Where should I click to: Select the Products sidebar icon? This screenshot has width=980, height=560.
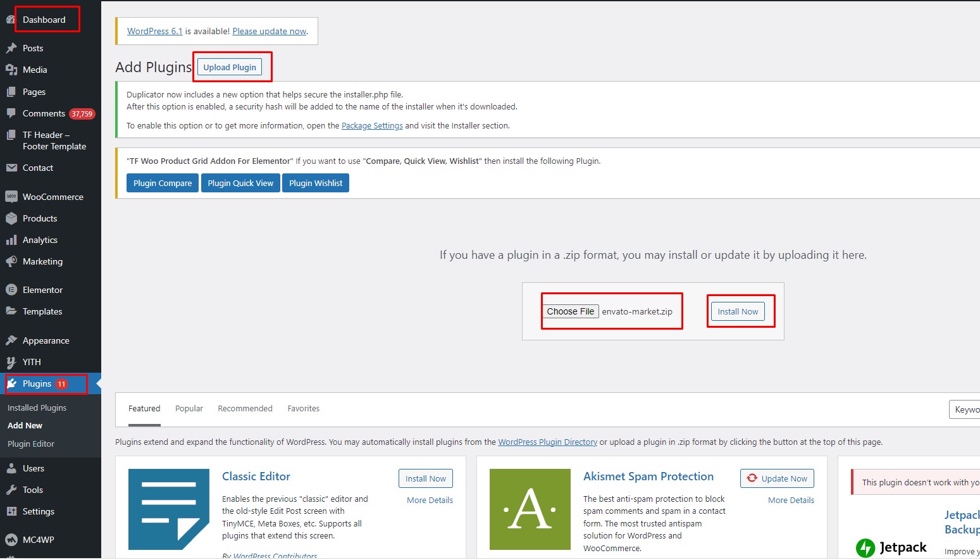11,218
